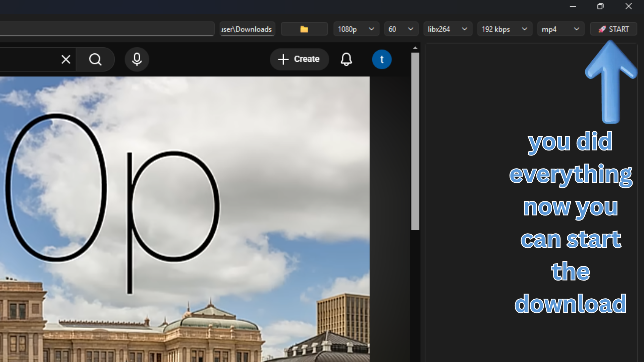The image size is (644, 362).
Task: Activate the microphone voice search icon
Action: [x=137, y=59]
